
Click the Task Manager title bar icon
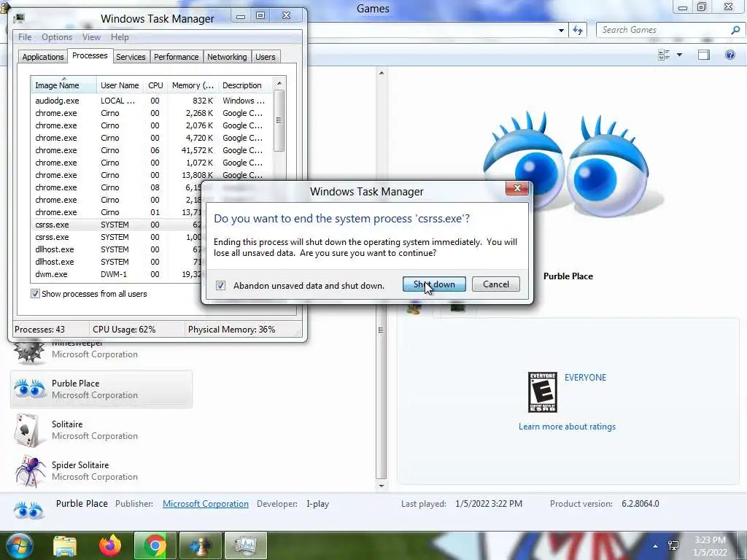tap(19, 18)
